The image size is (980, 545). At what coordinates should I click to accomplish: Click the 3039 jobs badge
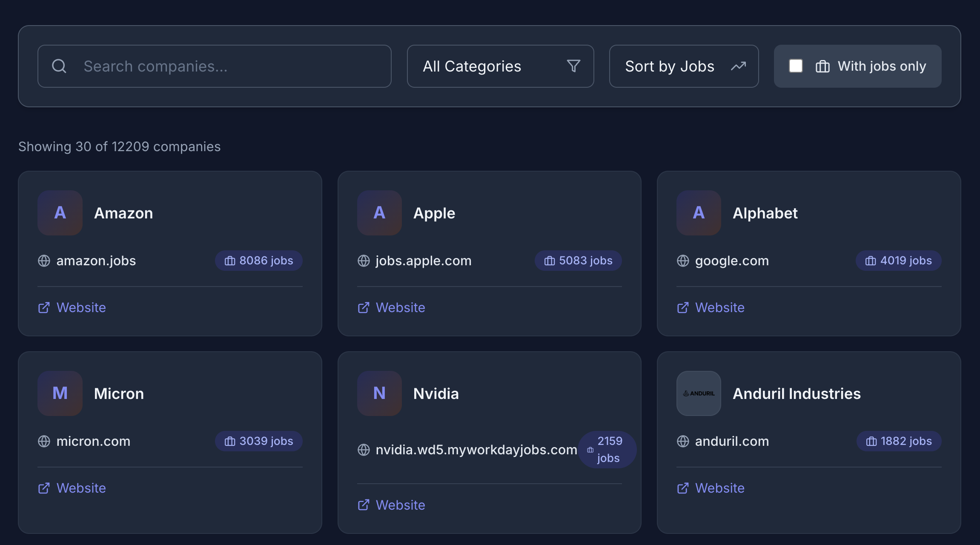pos(259,441)
